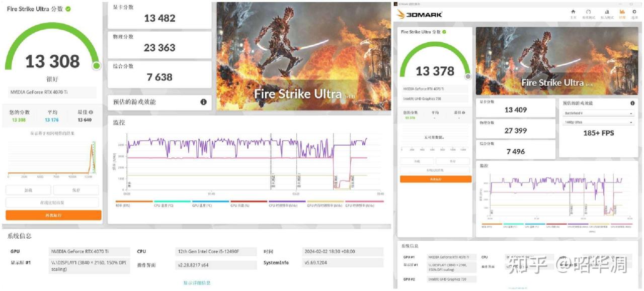The height and width of the screenshot is (291, 644).
Task: Click graphics score 13 409 in right window
Action: [516, 110]
